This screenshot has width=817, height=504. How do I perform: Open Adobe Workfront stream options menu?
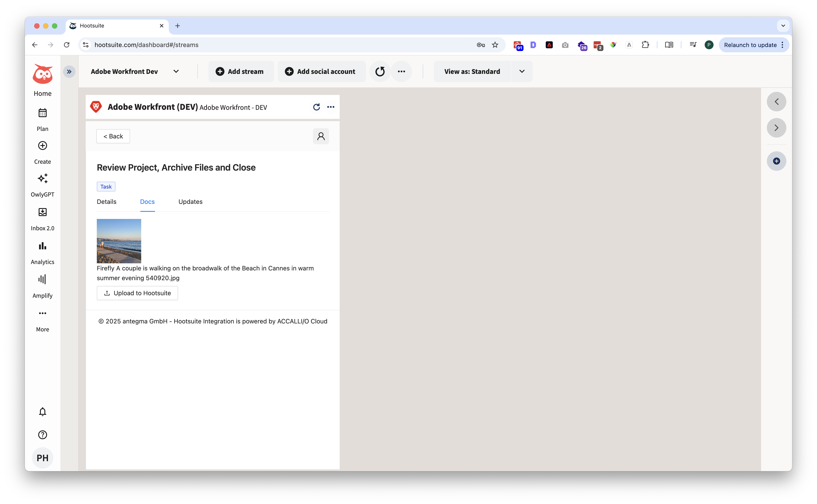click(331, 107)
